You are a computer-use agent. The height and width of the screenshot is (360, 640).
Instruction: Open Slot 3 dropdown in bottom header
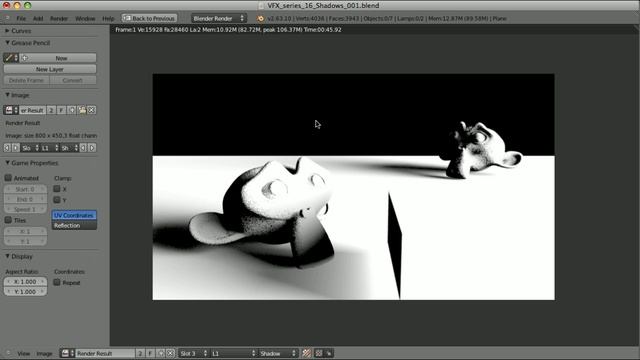(x=194, y=353)
